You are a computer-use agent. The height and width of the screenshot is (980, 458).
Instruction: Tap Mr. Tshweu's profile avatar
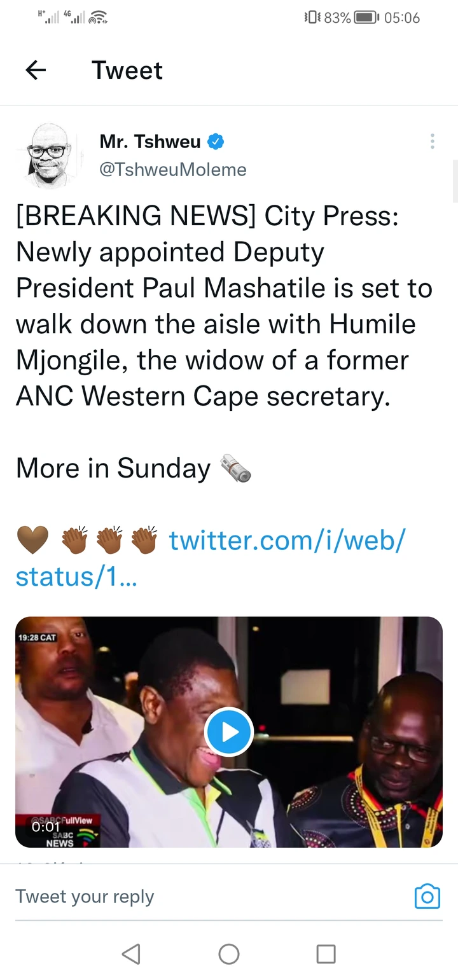tap(48, 155)
